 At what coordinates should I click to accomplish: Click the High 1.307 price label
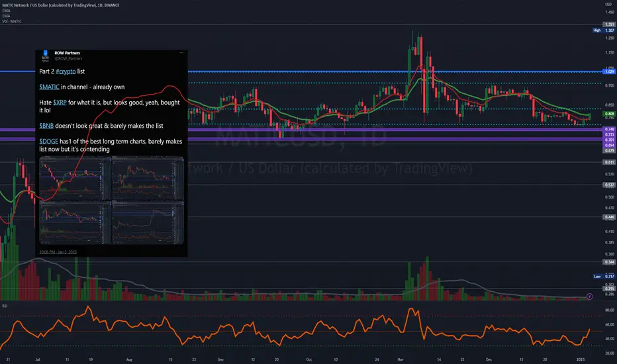[604, 30]
